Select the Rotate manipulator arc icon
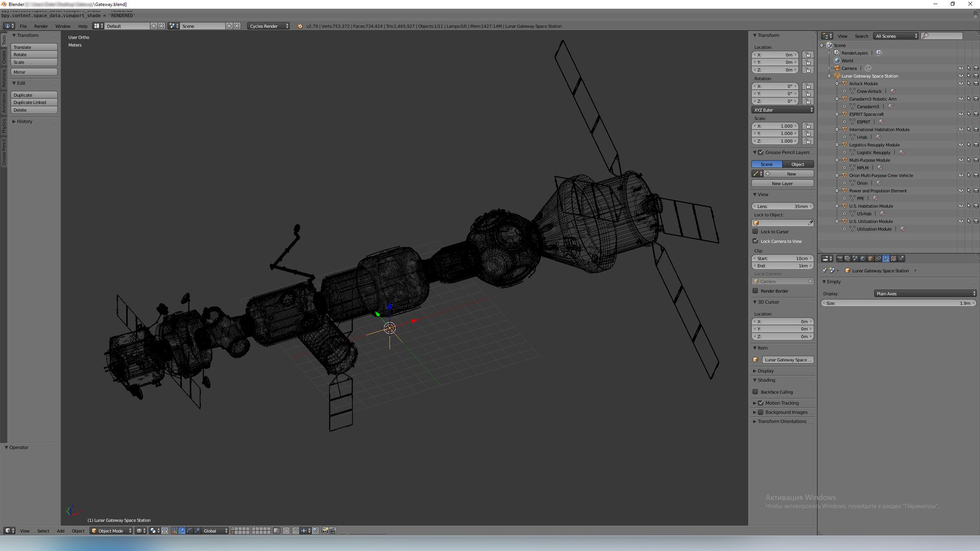980x551 pixels. (189, 531)
